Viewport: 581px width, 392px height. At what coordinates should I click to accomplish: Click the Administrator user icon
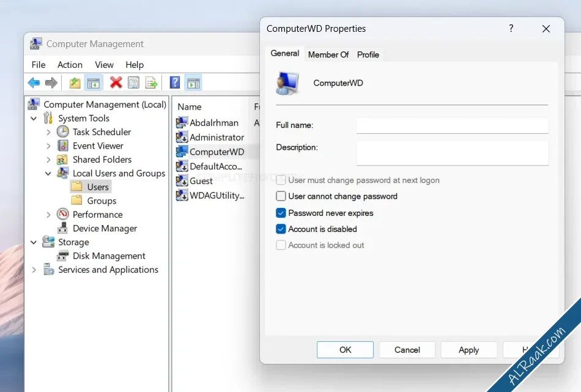click(x=182, y=137)
